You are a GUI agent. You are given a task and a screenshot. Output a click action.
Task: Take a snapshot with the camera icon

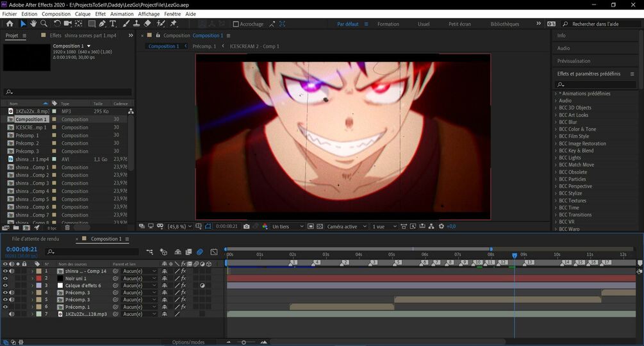(x=247, y=226)
